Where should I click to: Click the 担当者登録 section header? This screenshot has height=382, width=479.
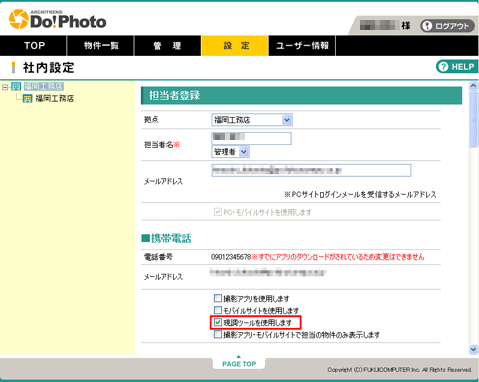point(301,96)
